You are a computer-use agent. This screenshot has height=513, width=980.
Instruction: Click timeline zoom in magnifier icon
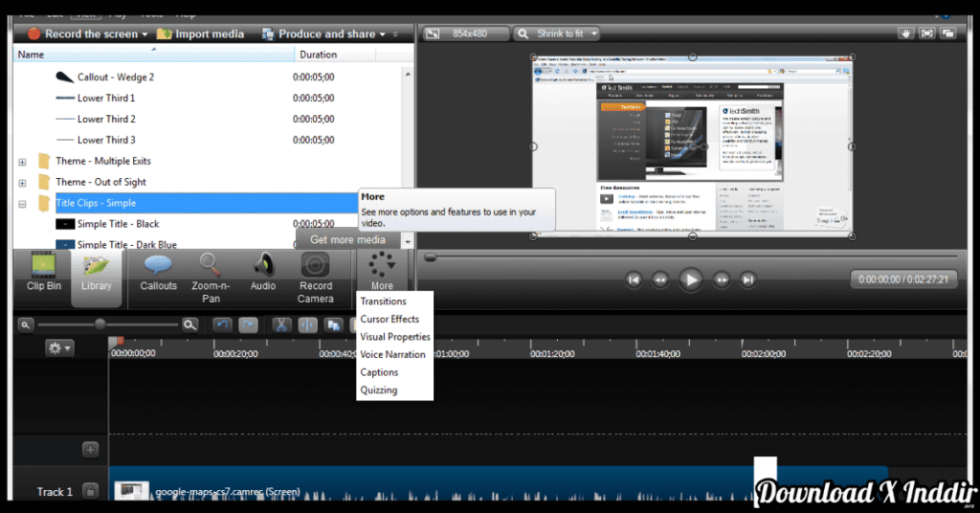[x=190, y=324]
